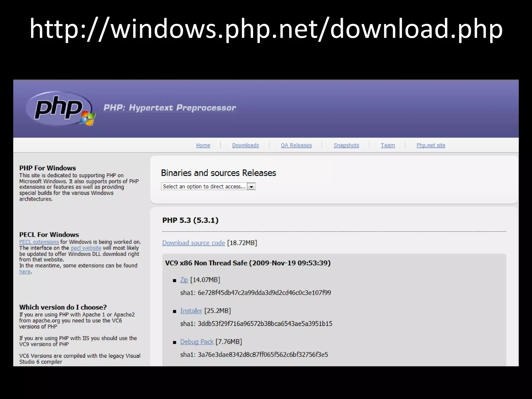532x399 pixels.
Task: Download the Debug Pack link
Action: (x=197, y=342)
